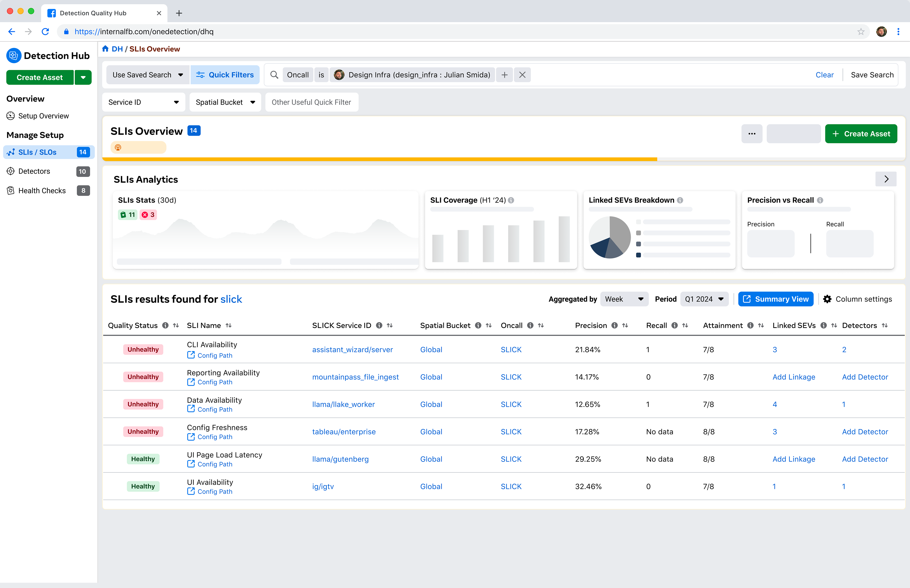910x588 pixels.
Task: Toggle sort on Quality Status column
Action: 176,325
